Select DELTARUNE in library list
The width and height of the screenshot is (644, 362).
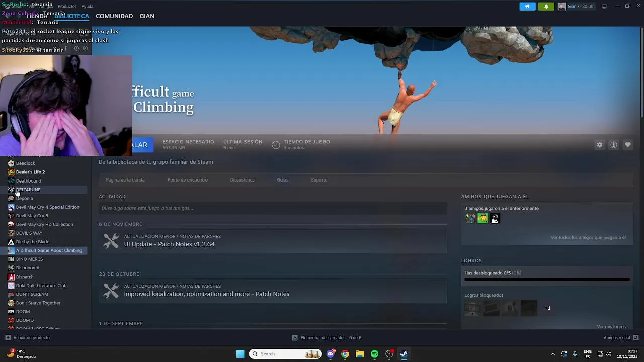[28, 190]
